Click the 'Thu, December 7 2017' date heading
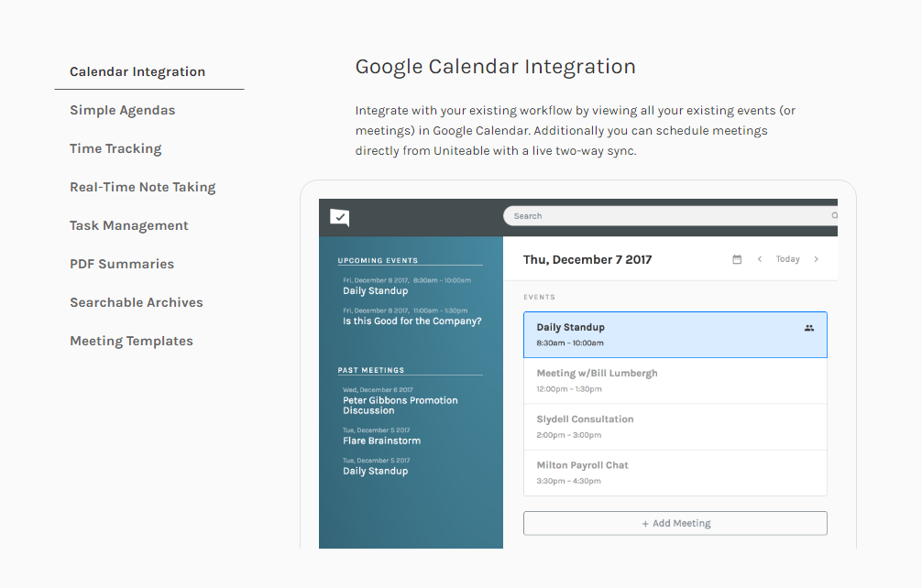922x588 pixels. [587, 259]
